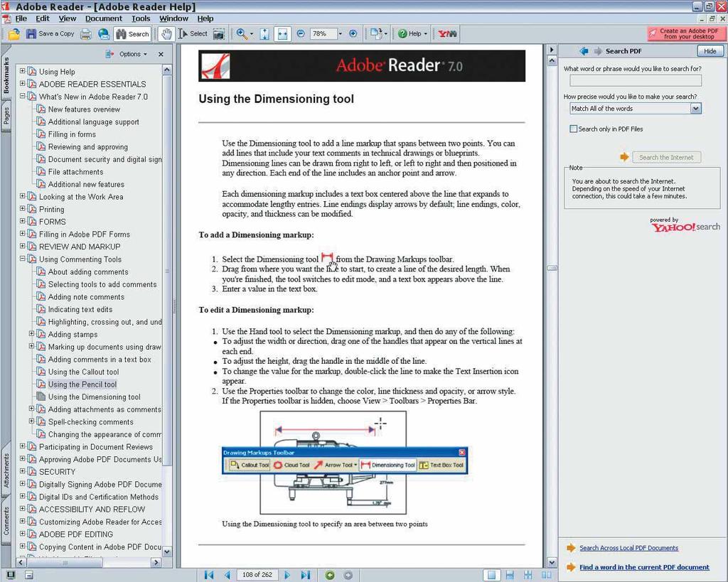Open the View menu
This screenshot has height=582, width=728.
(68, 18)
